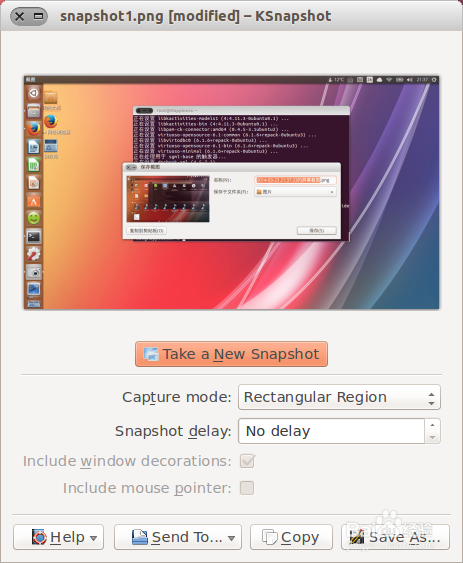Open the Send To dropdown button
The height and width of the screenshot is (563, 463).
coord(178,537)
